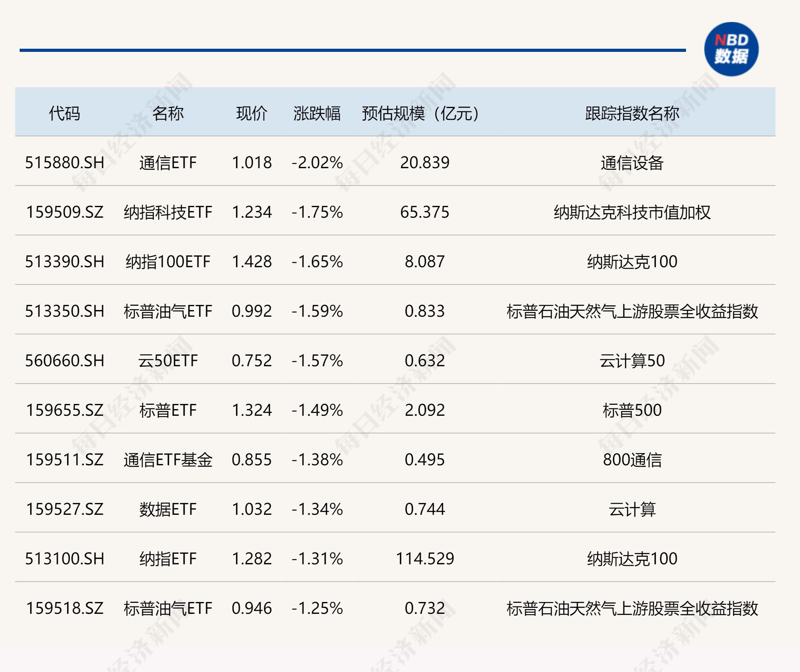Click the change value -1.49%
800x672 pixels.
[x=317, y=410]
